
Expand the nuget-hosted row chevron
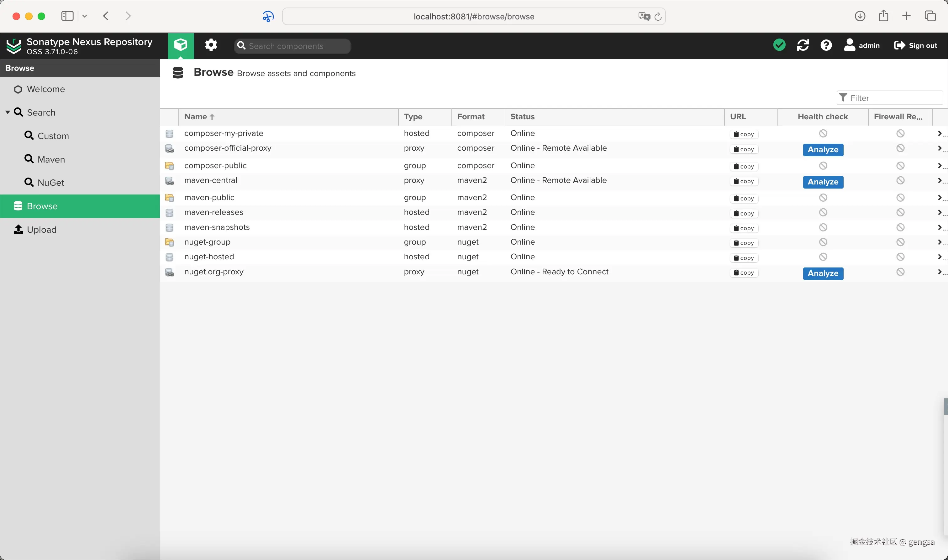[x=940, y=257]
